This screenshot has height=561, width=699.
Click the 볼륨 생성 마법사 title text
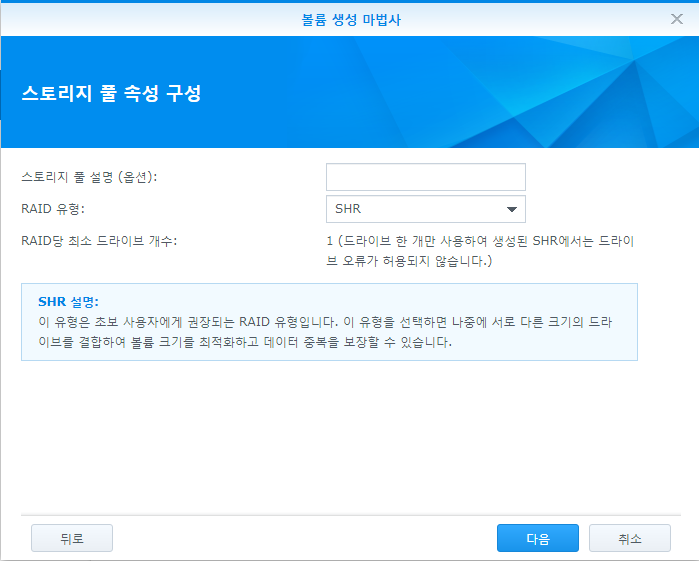click(351, 20)
